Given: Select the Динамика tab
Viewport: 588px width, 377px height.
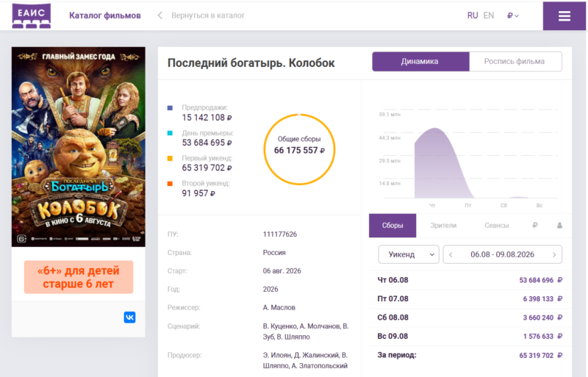Looking at the screenshot, I should [420, 62].
